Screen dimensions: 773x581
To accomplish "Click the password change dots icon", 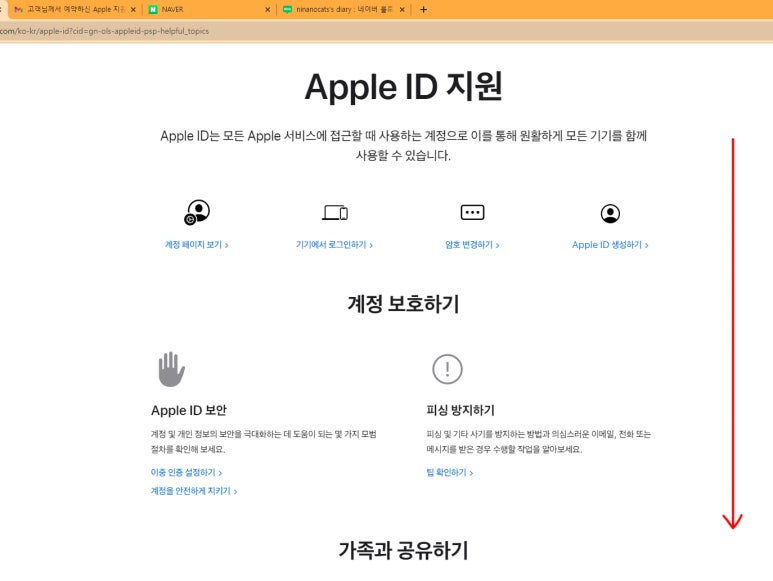I will click(472, 212).
